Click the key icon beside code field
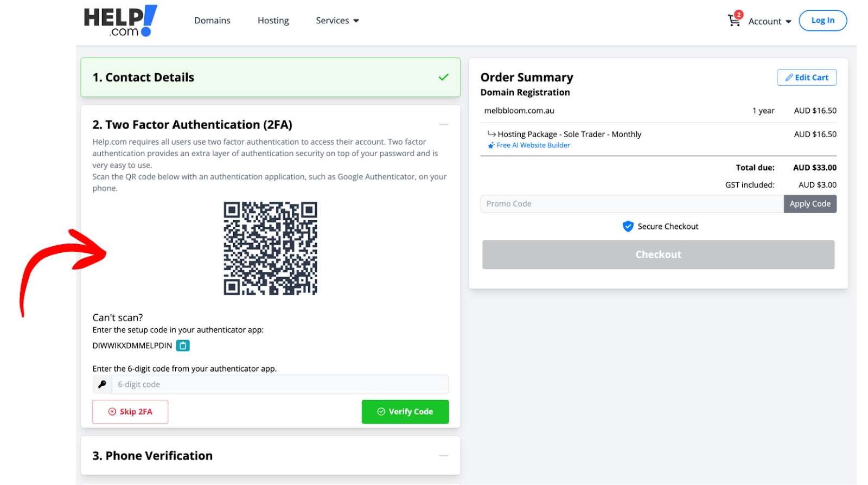The width and height of the screenshot is (868, 485). click(102, 384)
